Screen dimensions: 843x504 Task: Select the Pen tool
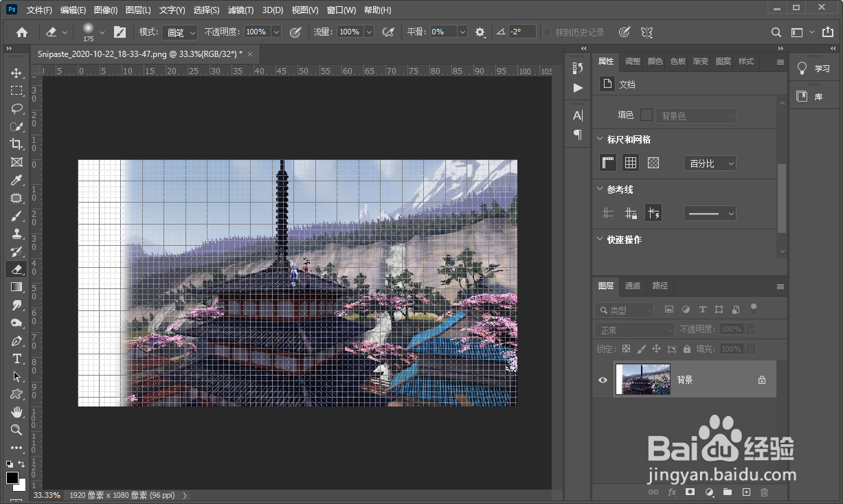tap(16, 341)
